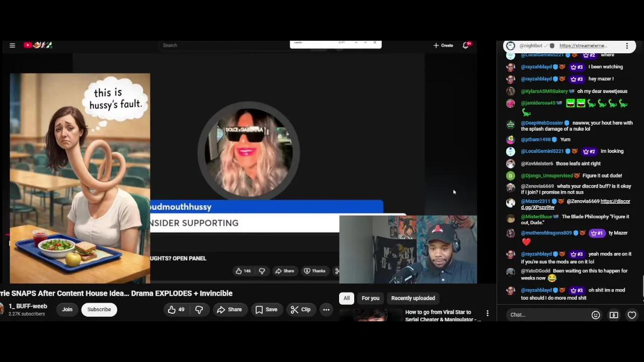The width and height of the screenshot is (644, 362).
Task: Open the streamelements link in pinned chat
Action: coord(583,46)
